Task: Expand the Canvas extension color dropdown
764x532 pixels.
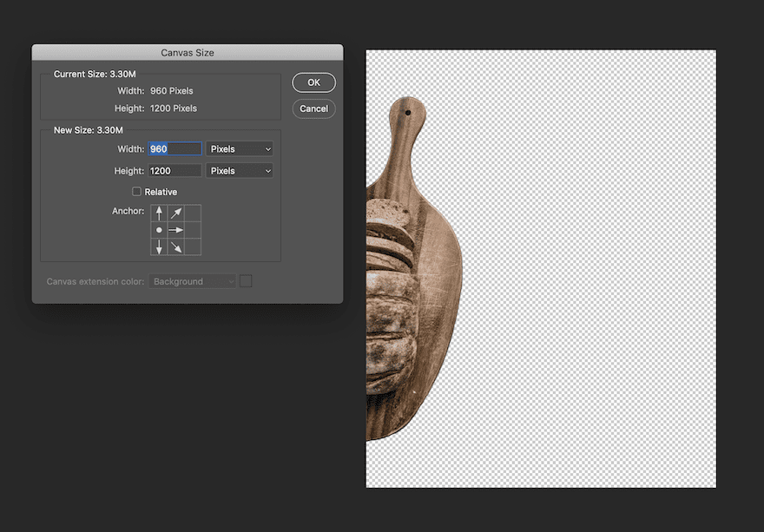Action: (x=193, y=281)
